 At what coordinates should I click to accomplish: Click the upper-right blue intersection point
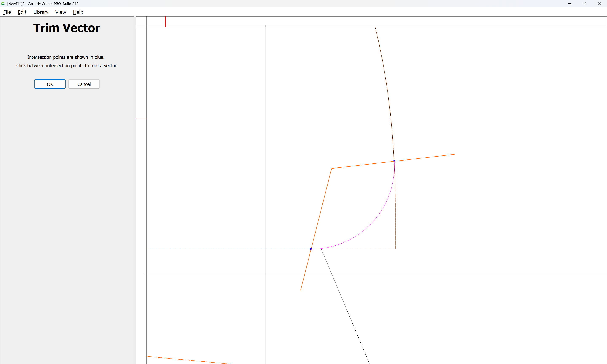(x=394, y=161)
